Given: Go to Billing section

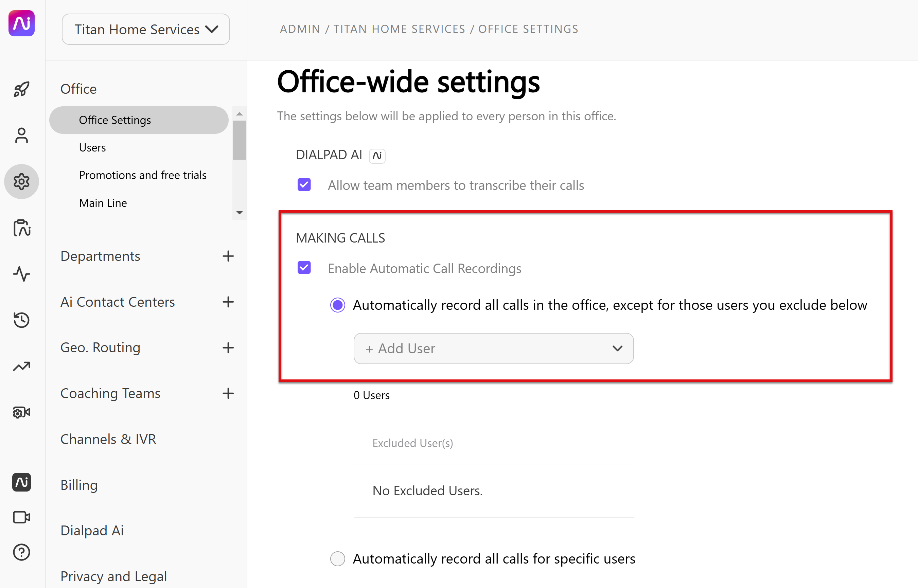Looking at the screenshot, I should [79, 485].
